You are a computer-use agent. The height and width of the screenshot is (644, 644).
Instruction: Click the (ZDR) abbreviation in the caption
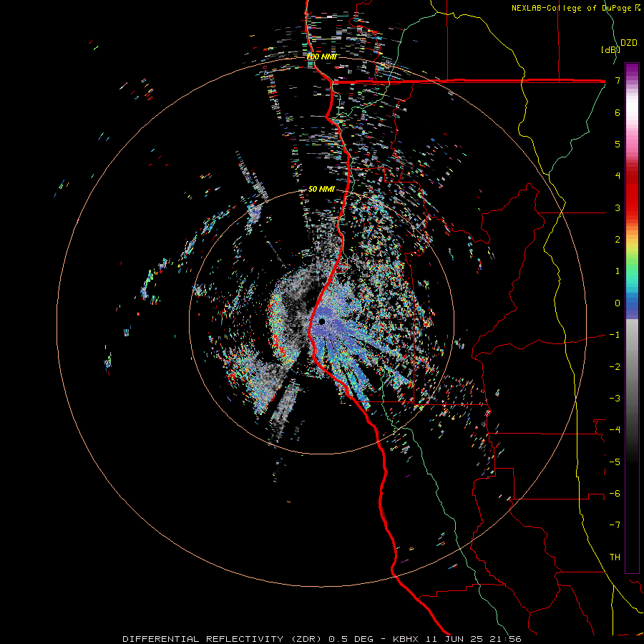pos(306,639)
